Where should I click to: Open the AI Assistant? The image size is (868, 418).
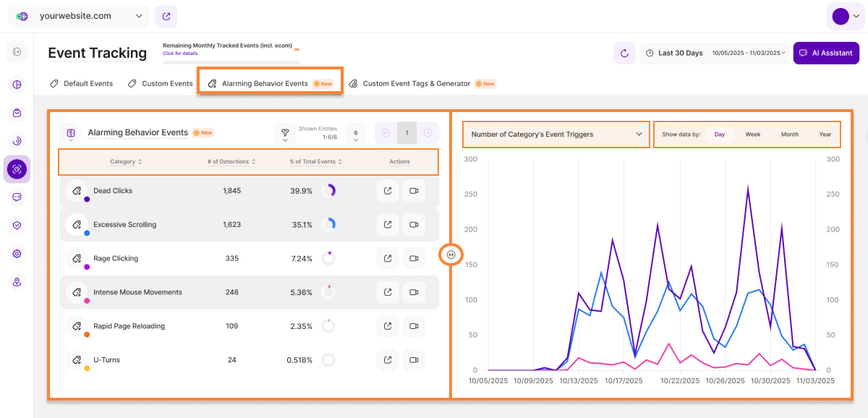click(826, 53)
